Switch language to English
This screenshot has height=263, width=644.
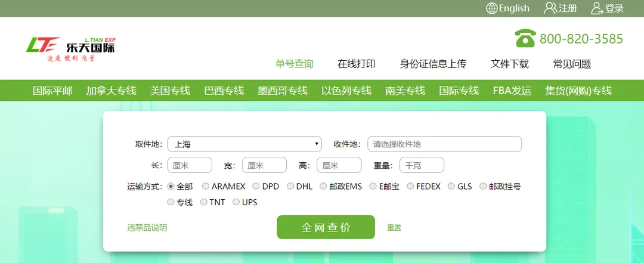514,8
